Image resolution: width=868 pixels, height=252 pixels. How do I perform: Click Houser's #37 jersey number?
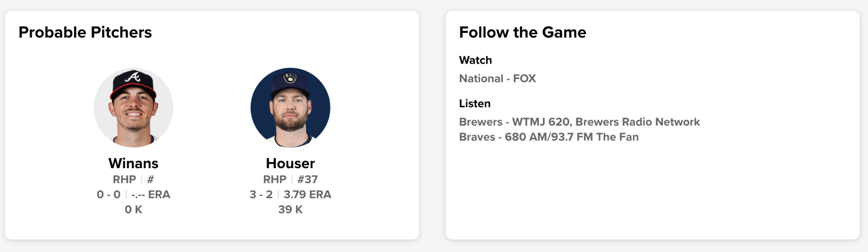coord(308,180)
